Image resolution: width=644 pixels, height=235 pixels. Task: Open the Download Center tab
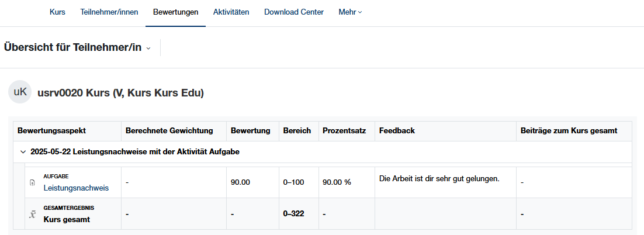[294, 12]
